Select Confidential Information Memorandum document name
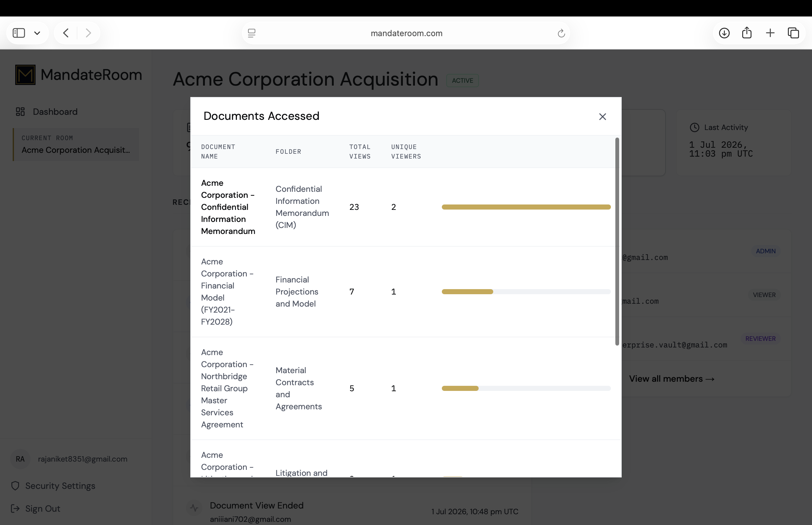 228,207
